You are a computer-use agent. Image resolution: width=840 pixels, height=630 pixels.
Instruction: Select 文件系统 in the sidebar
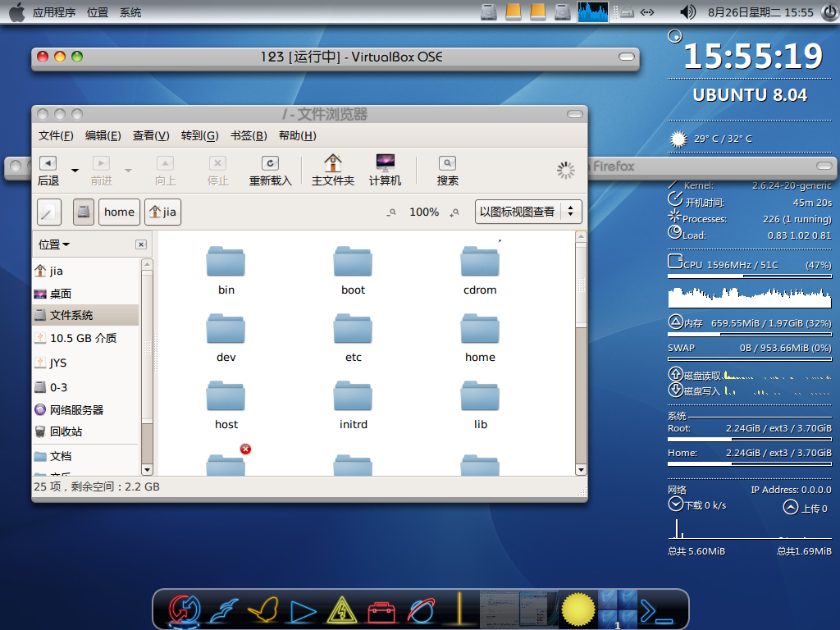coord(85,315)
